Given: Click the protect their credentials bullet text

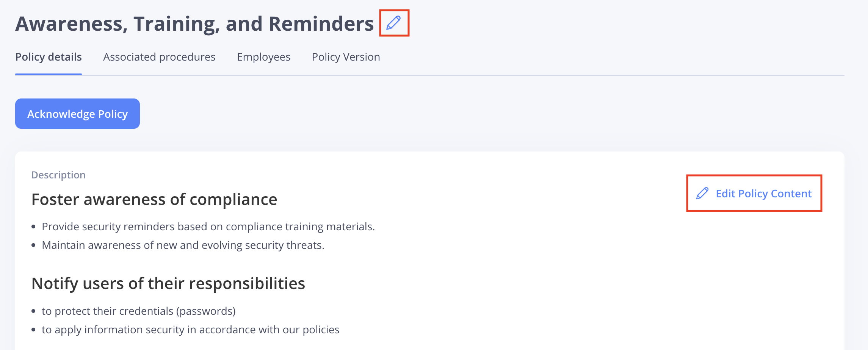Looking at the screenshot, I should 139,311.
